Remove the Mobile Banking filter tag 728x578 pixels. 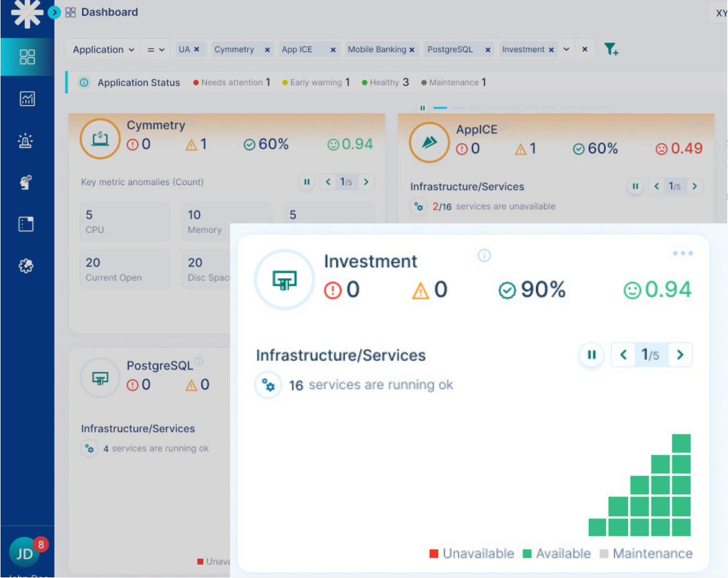pos(412,50)
